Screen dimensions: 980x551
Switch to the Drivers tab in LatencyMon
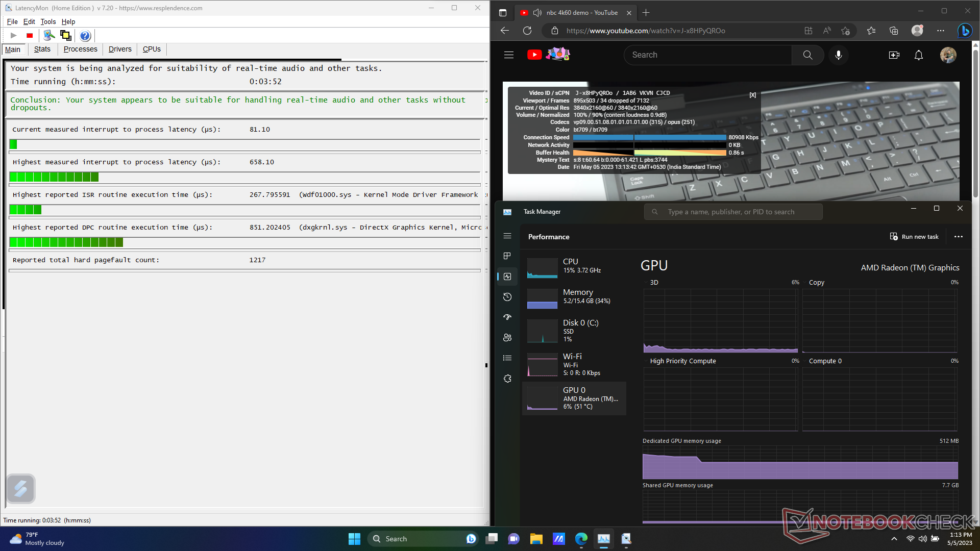[x=120, y=49]
